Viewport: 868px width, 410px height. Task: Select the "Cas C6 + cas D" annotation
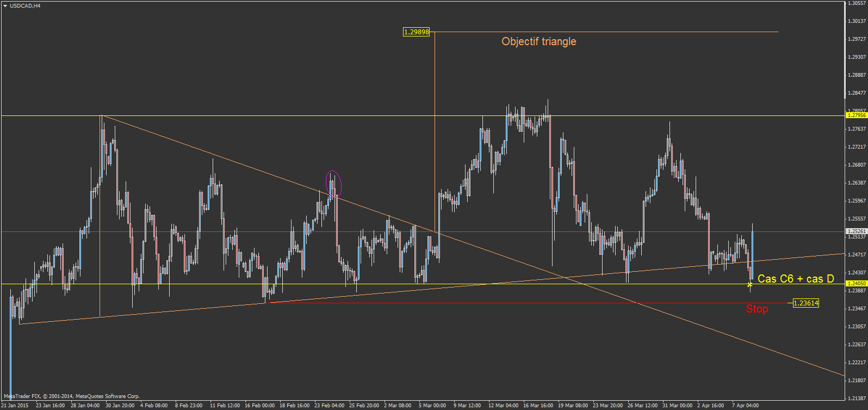click(x=796, y=279)
